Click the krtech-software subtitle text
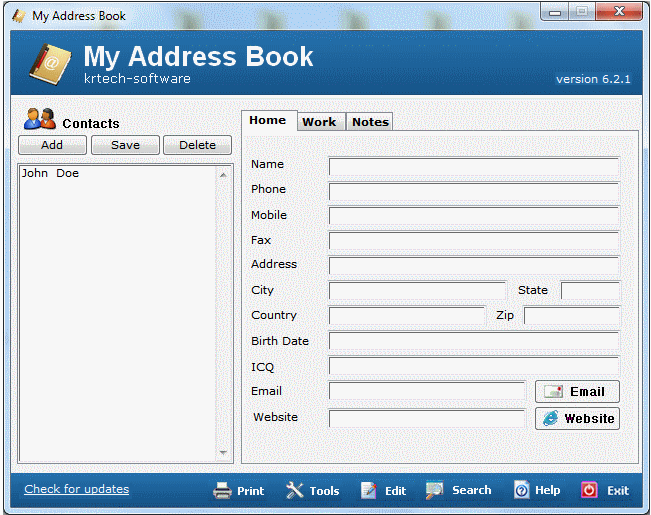The width and height of the screenshot is (651, 515). click(137, 78)
